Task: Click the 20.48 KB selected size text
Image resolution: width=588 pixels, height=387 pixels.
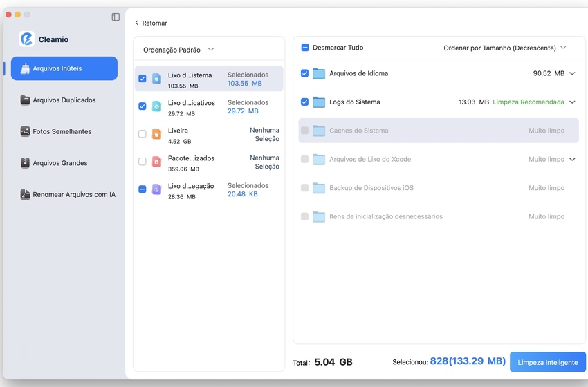Action: coord(243,194)
